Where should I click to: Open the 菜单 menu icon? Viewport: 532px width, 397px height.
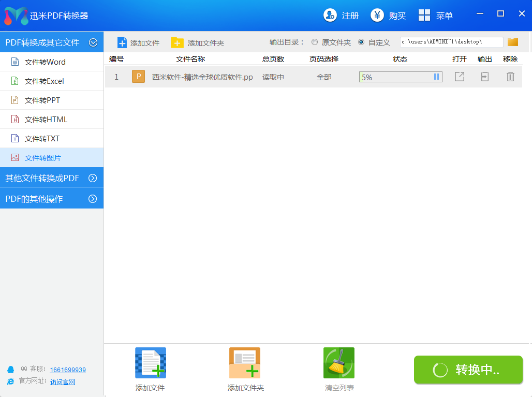(x=436, y=16)
